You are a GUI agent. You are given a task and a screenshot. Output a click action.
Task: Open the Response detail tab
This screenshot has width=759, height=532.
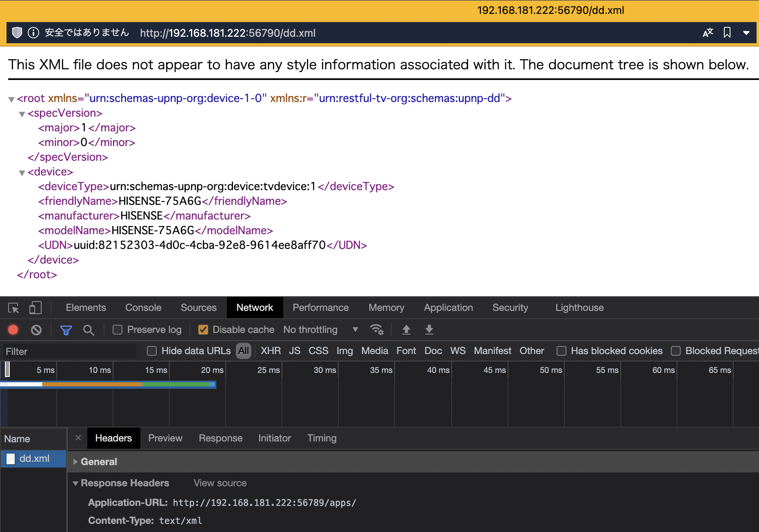click(x=220, y=438)
